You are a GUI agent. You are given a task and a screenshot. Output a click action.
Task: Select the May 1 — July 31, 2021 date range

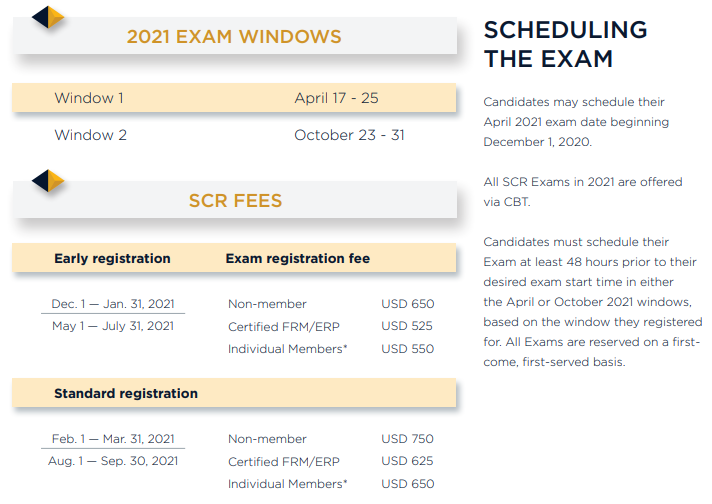pyautogui.click(x=113, y=326)
